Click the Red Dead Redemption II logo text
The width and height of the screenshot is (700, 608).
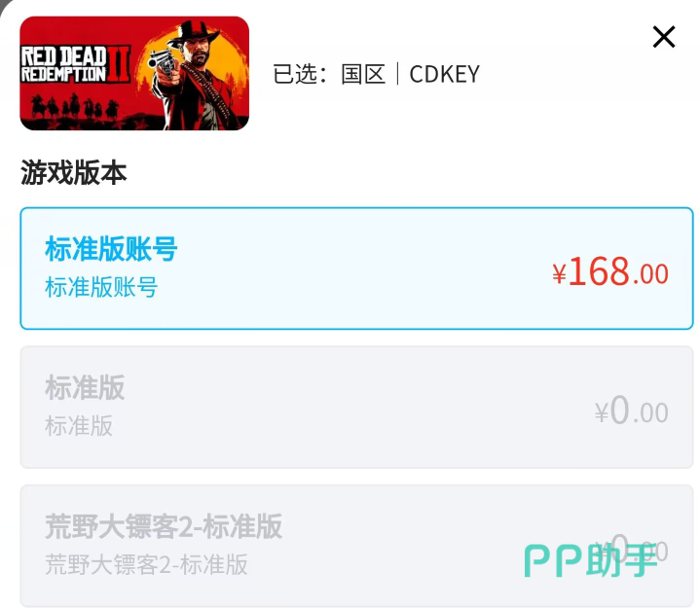pos(75,64)
